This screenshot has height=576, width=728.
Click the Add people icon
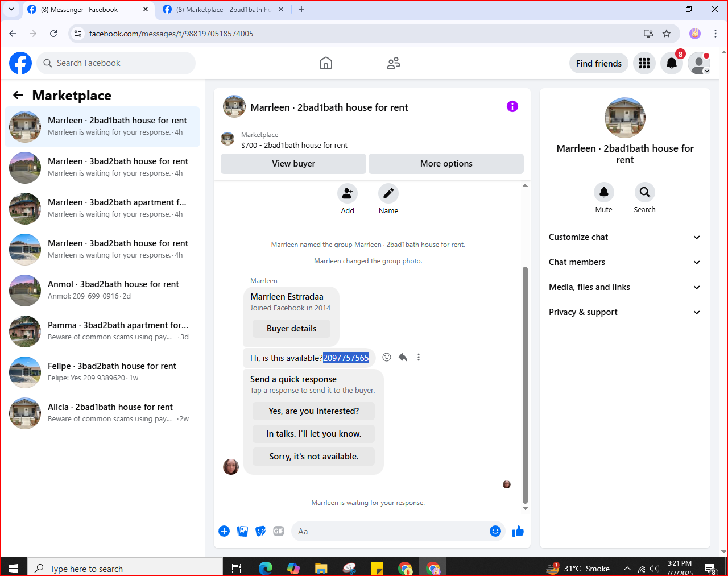[348, 193]
